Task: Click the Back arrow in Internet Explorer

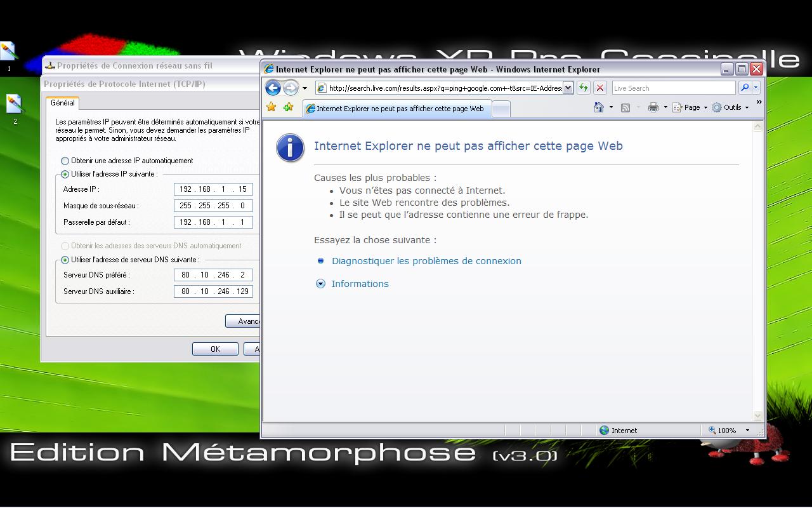Action: (x=273, y=88)
